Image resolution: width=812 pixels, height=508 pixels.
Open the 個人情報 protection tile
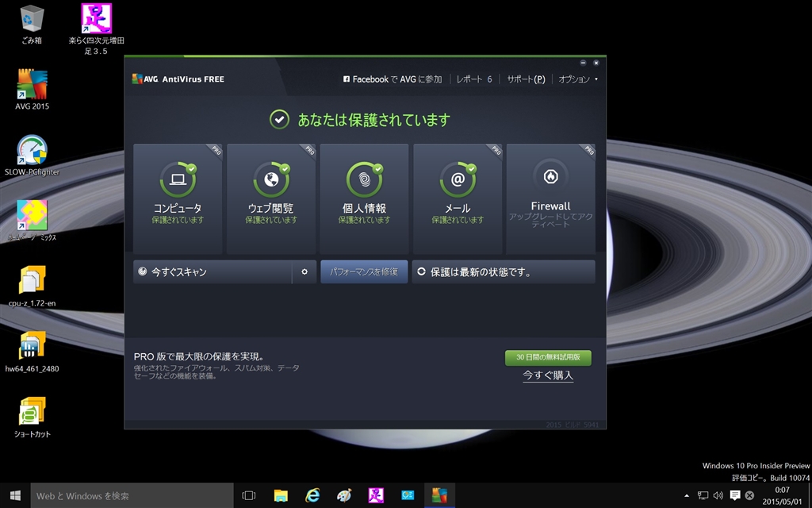click(x=364, y=198)
